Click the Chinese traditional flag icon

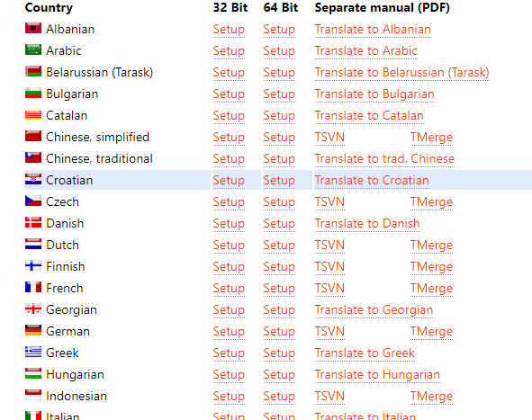click(33, 157)
